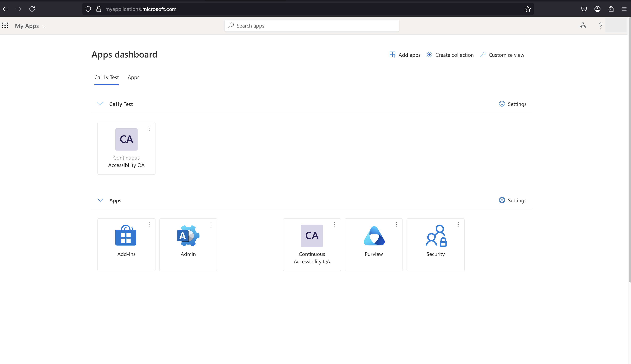Image resolution: width=631 pixels, height=364 pixels.
Task: Collapse the Ca11y Test collection section
Action: click(100, 104)
